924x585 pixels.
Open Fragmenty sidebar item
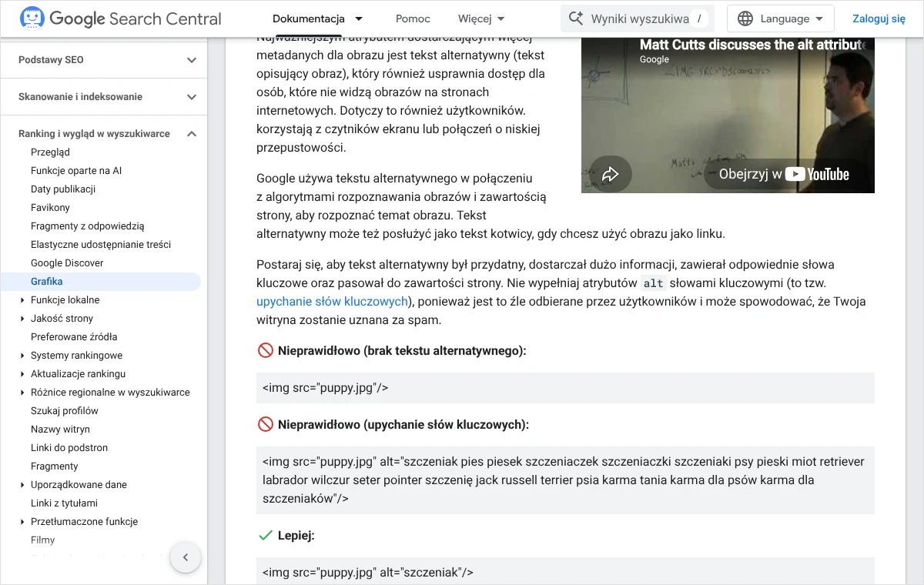(55, 466)
